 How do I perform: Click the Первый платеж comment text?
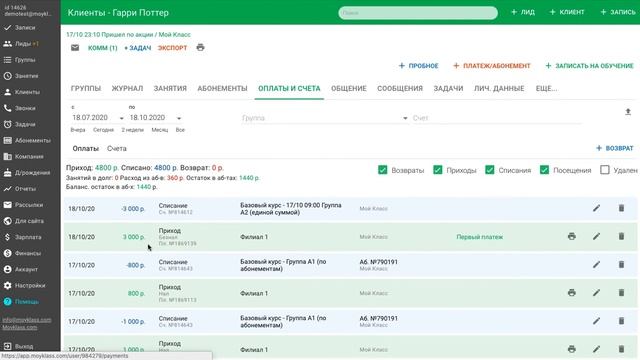(x=480, y=237)
